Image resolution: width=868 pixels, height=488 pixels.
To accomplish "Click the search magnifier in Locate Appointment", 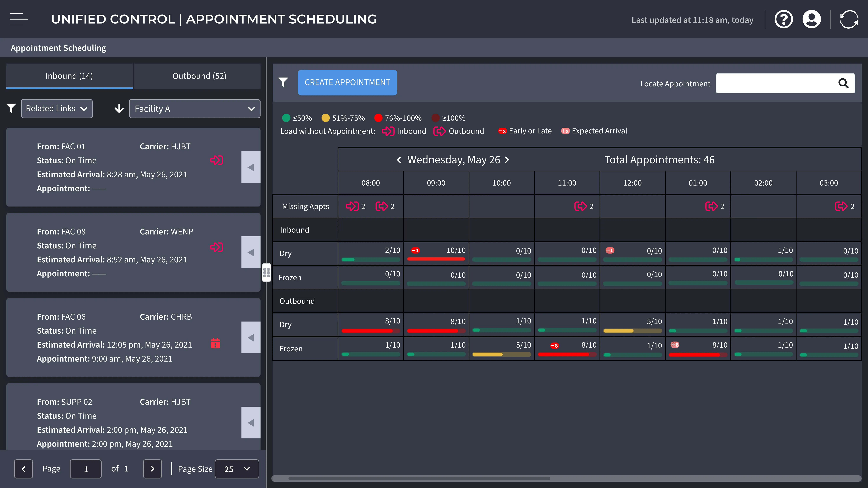I will pos(843,83).
